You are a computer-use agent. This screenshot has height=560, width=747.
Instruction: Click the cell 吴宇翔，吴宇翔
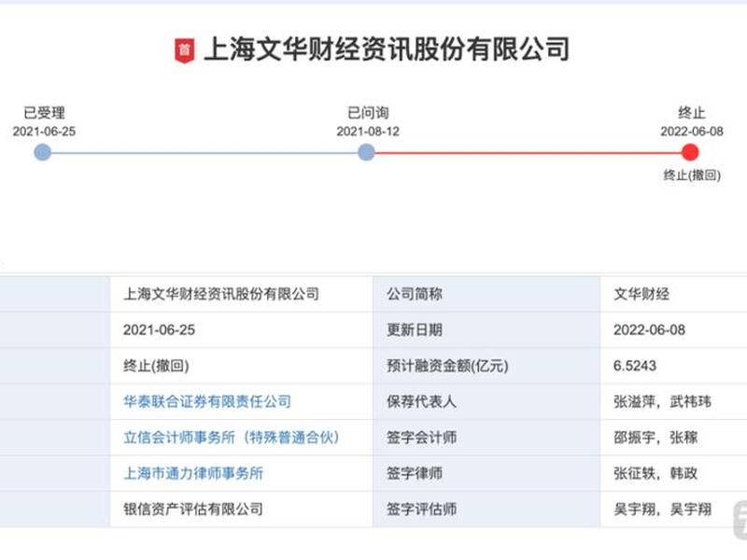tap(673, 509)
